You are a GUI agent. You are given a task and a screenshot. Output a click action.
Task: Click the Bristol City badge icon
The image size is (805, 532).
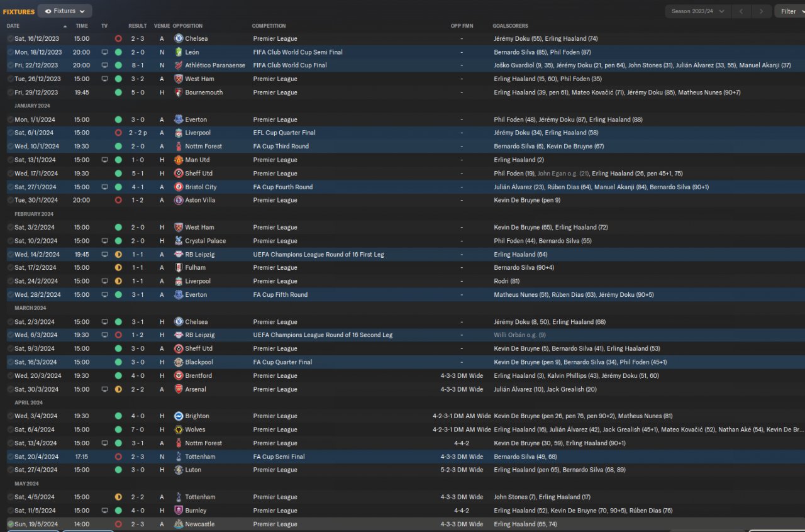[x=179, y=187]
